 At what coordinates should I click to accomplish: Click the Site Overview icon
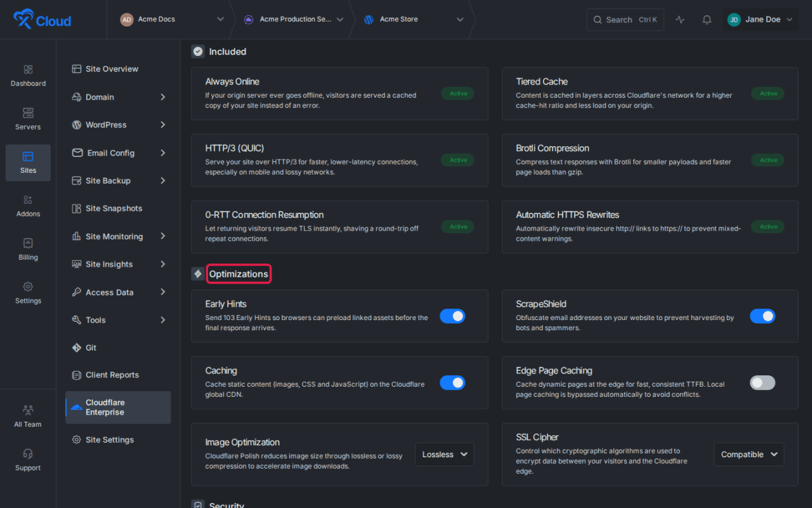pos(77,69)
